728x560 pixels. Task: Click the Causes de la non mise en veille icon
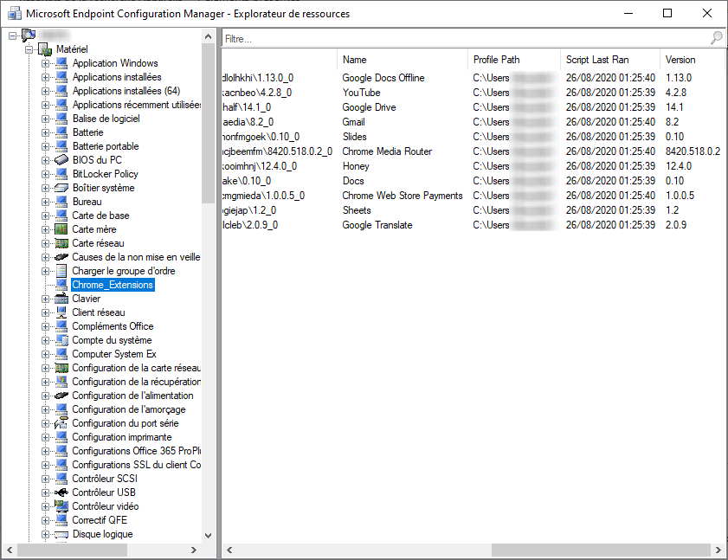coord(61,257)
